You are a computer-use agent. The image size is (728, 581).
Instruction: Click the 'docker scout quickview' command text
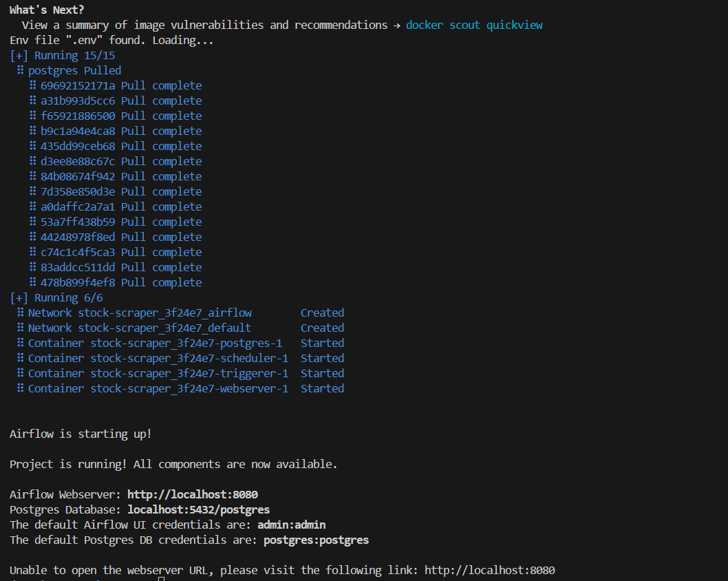click(474, 25)
